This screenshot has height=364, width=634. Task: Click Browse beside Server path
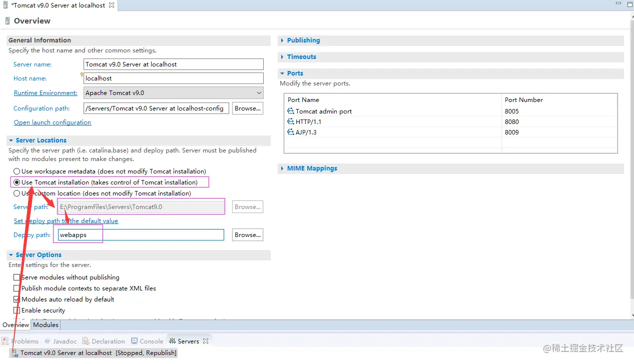tap(248, 206)
